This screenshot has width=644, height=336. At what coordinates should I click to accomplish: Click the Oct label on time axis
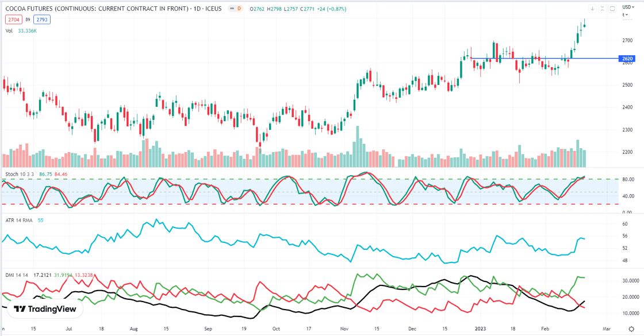point(276,329)
